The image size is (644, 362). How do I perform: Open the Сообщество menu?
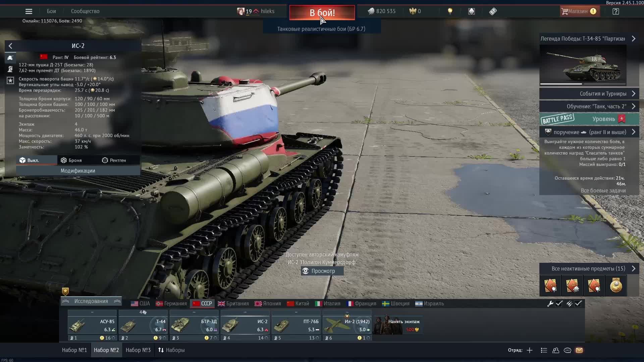85,11
